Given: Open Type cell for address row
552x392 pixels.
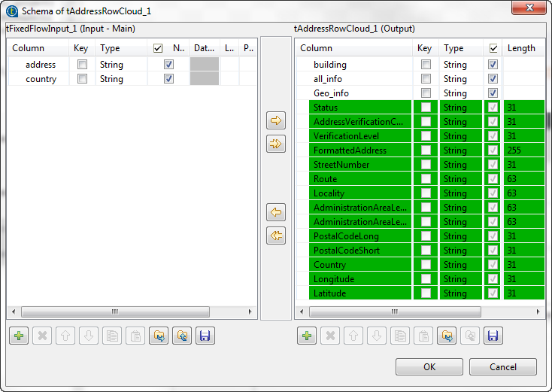Looking at the screenshot, I should tap(121, 65).
